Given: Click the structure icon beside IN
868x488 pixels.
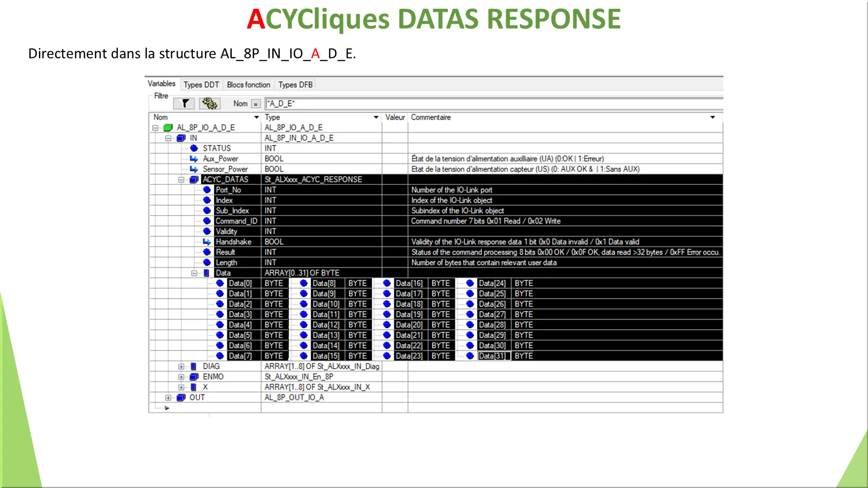Looking at the screenshot, I should 181,138.
